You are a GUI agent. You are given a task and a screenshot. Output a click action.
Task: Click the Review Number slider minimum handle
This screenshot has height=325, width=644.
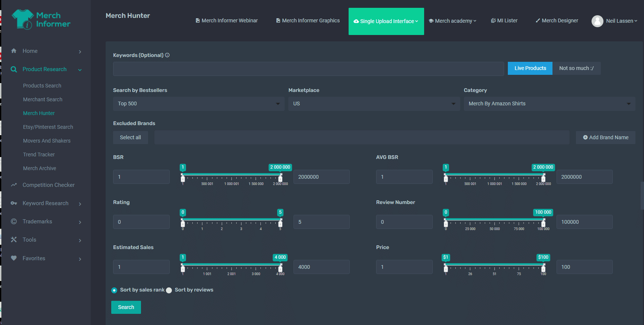[x=446, y=223]
